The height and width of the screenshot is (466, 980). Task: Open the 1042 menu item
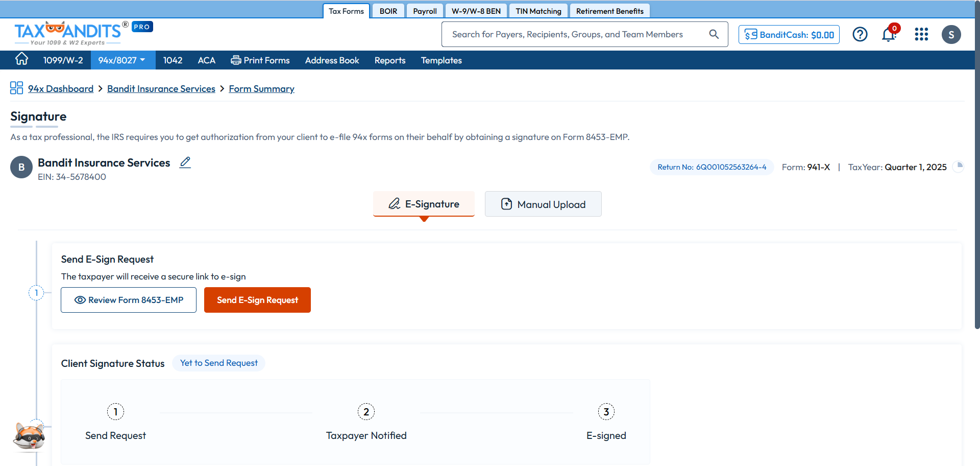[173, 60]
